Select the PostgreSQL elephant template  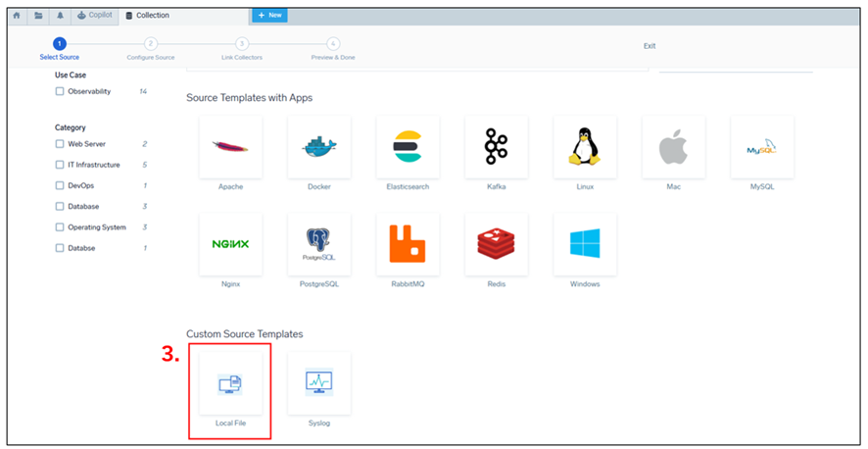(318, 244)
